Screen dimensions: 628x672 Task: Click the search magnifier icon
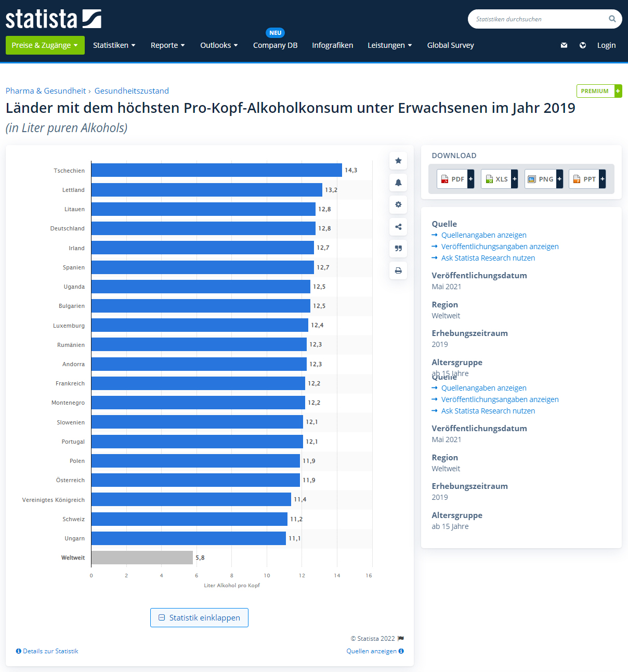(612, 19)
